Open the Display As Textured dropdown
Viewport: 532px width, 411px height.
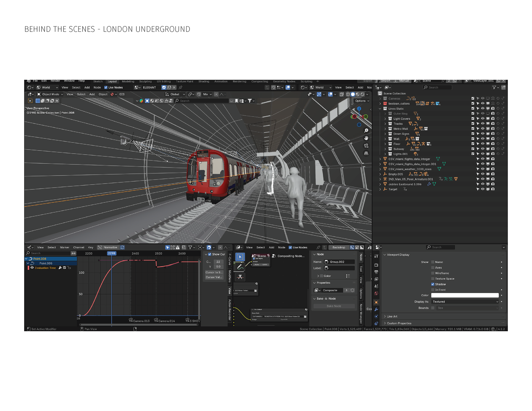click(465, 302)
